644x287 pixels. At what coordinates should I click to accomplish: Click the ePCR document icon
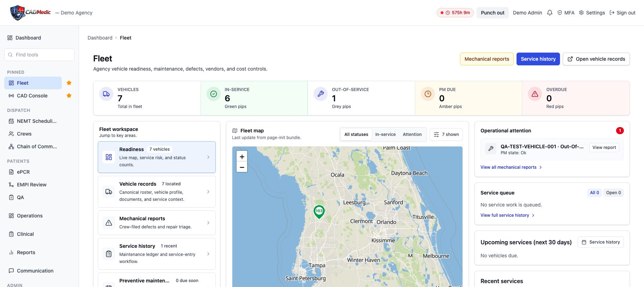(11, 172)
